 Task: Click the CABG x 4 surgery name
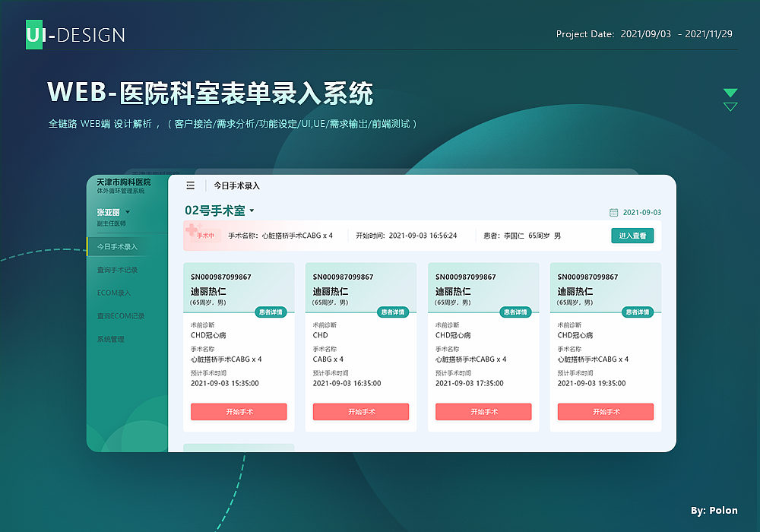click(x=328, y=359)
